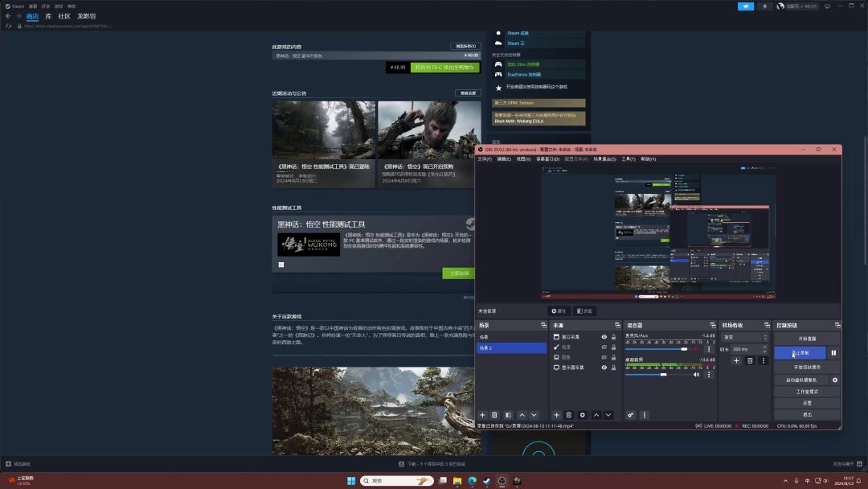Show the hidden image source

[x=604, y=357]
